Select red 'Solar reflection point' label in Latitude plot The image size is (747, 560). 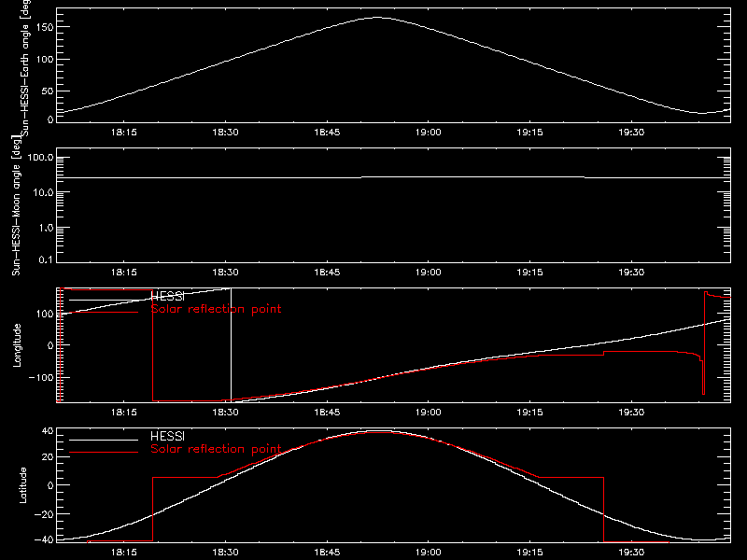tap(216, 449)
